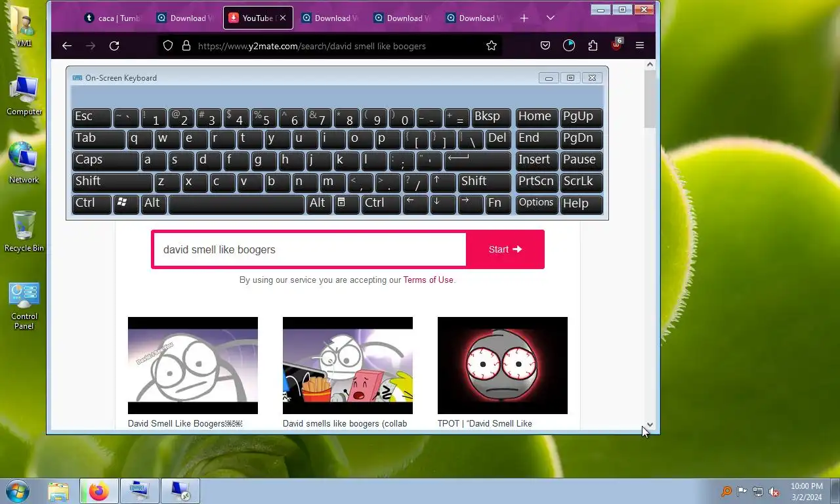Switch to first Download tab

[x=185, y=18]
